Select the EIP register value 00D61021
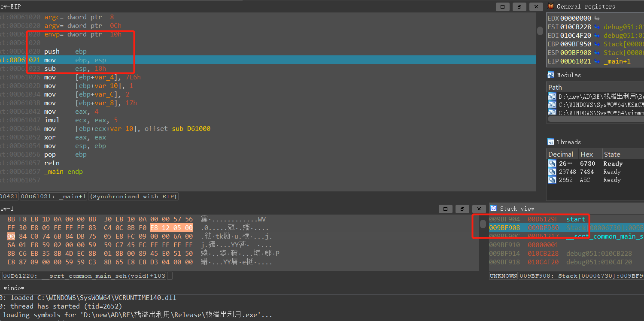The height and width of the screenshot is (321, 644). 576,61
